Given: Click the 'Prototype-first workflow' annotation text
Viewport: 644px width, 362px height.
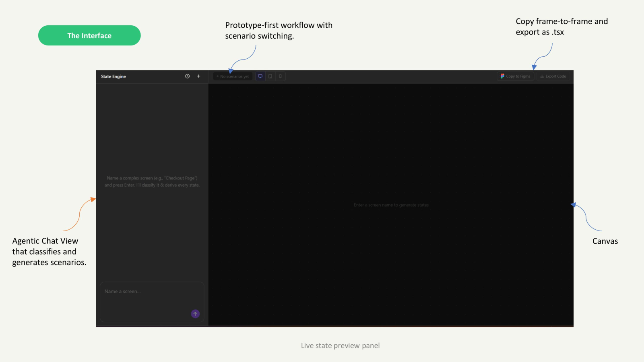Looking at the screenshot, I should [x=279, y=31].
